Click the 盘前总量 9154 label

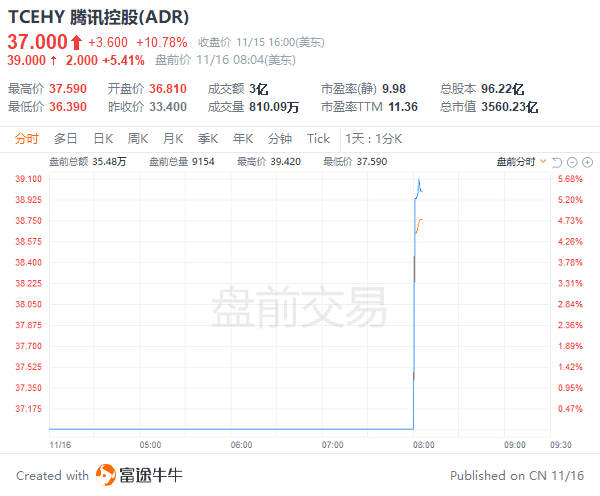(182, 162)
